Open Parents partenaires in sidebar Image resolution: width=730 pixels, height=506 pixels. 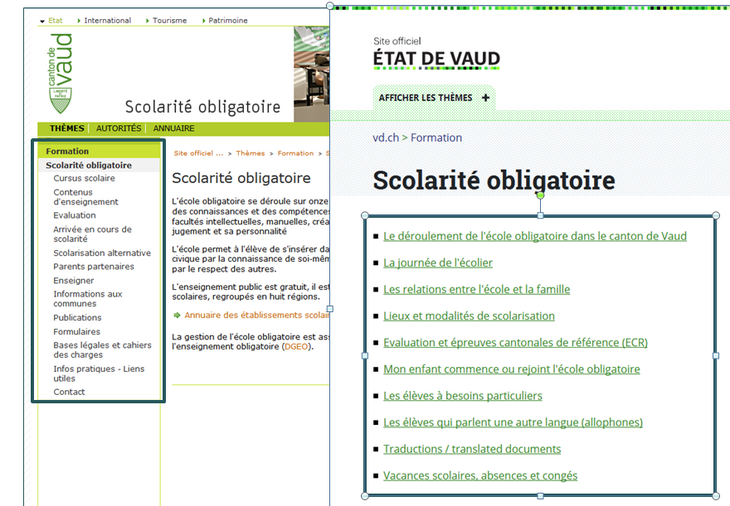click(x=94, y=267)
